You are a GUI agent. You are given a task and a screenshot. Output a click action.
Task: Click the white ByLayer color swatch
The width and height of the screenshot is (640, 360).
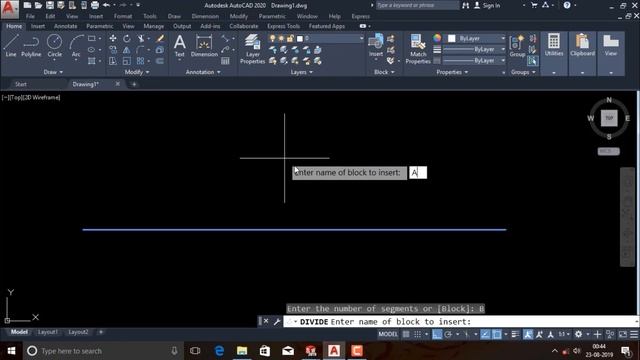pyautogui.click(x=451, y=38)
